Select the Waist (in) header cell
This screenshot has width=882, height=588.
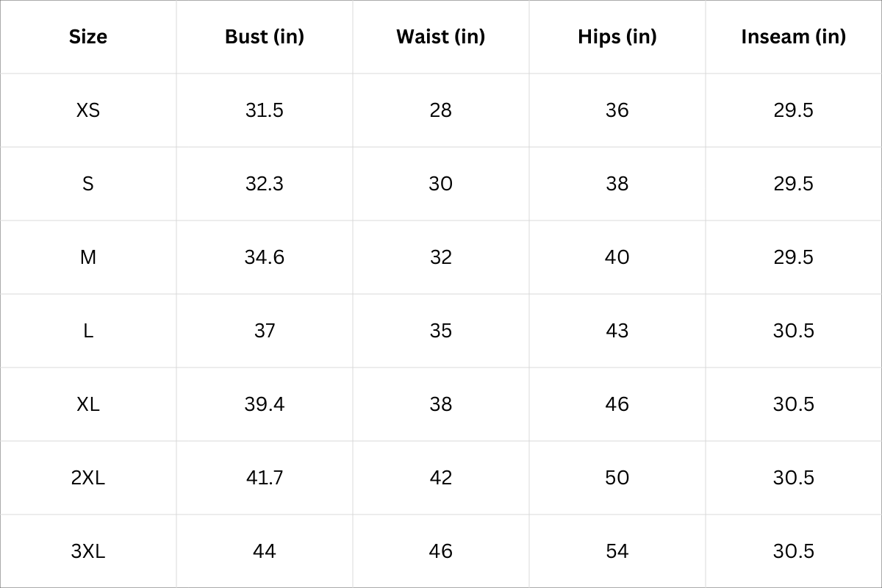click(x=440, y=37)
